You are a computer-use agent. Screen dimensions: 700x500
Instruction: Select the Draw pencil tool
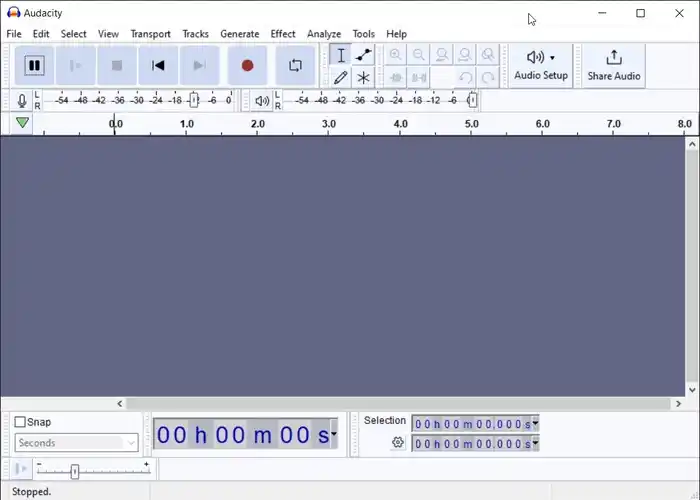(341, 78)
